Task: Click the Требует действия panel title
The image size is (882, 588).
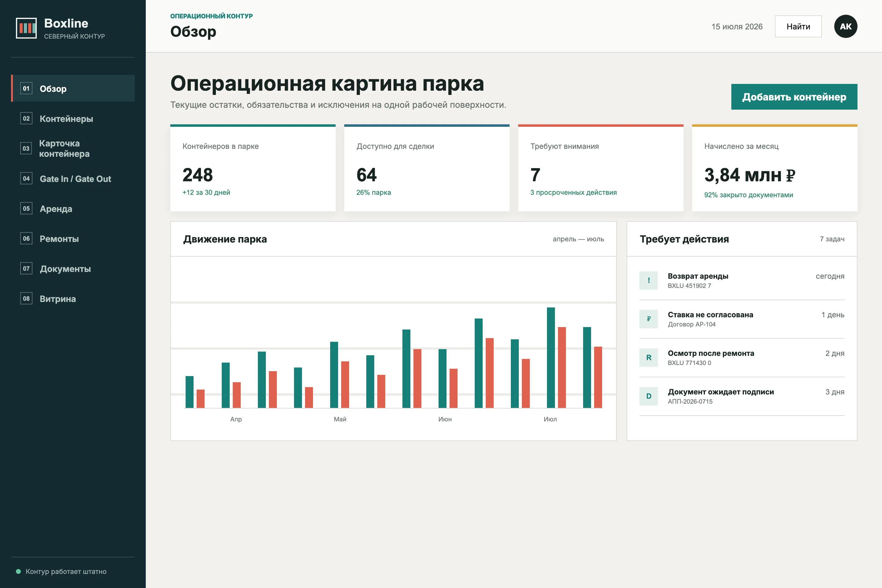Action: click(x=684, y=239)
